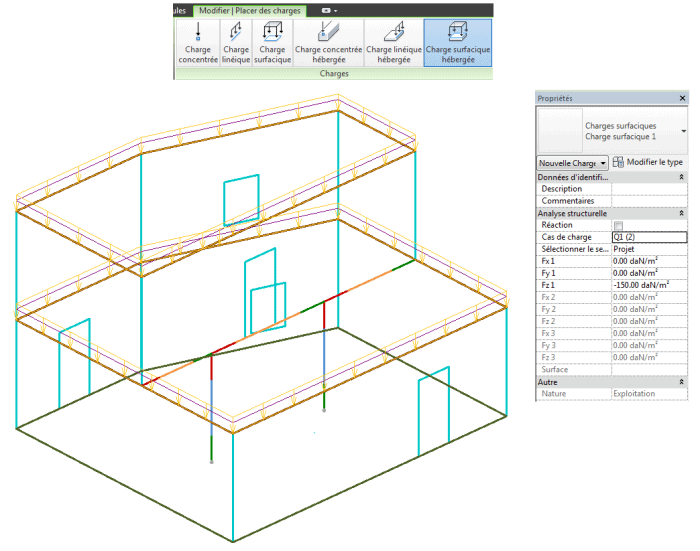Open the ribbon display options icon
Image resolution: width=700 pixels, height=551 pixels.
click(328, 10)
